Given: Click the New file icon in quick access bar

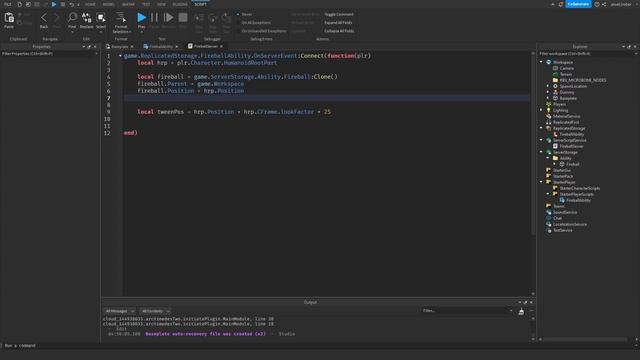Looking at the screenshot, I should 19,4.
